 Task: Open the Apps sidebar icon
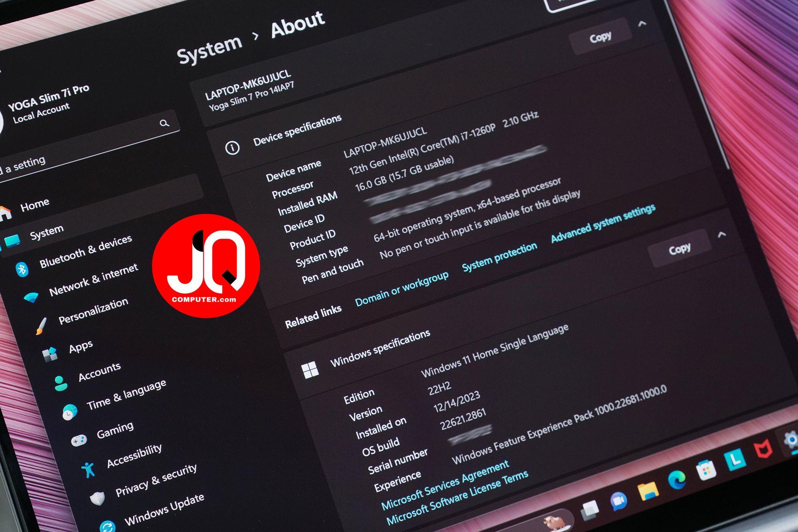[50, 354]
